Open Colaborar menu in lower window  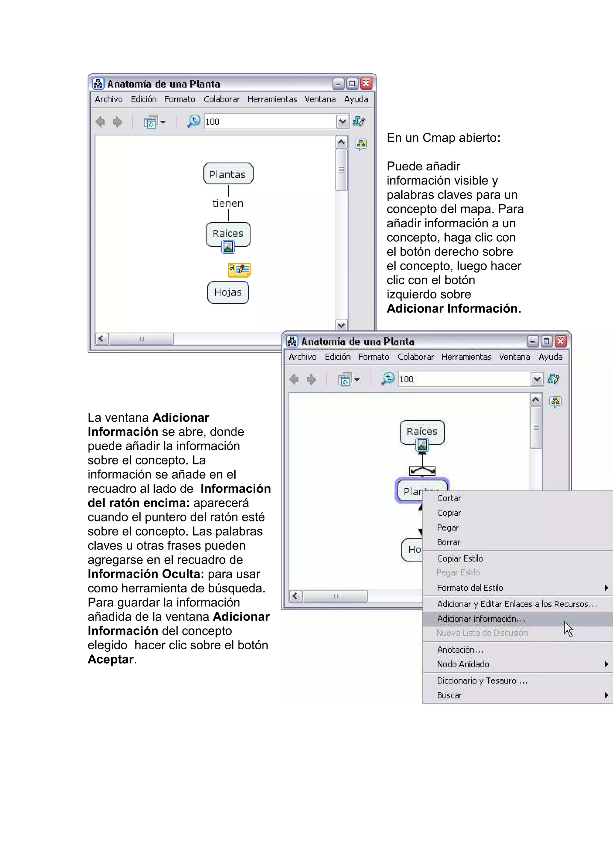(x=416, y=357)
